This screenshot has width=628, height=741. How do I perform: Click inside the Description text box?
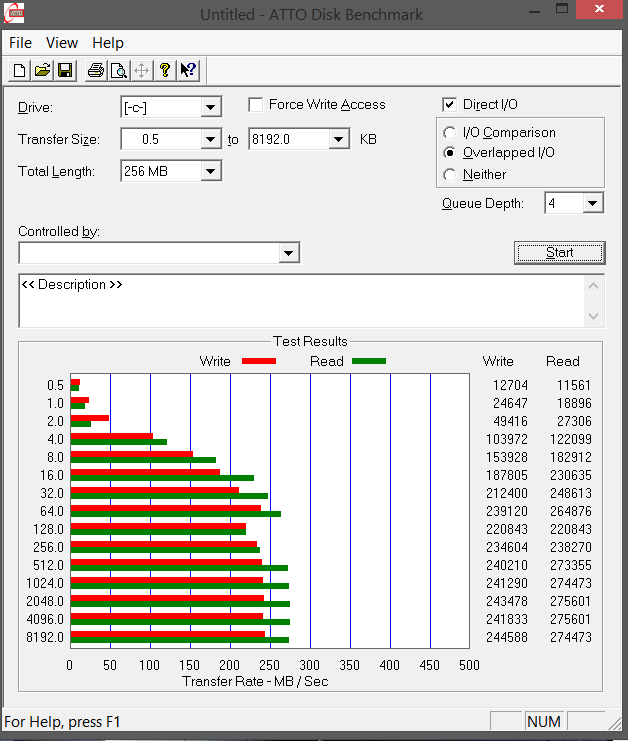point(301,301)
